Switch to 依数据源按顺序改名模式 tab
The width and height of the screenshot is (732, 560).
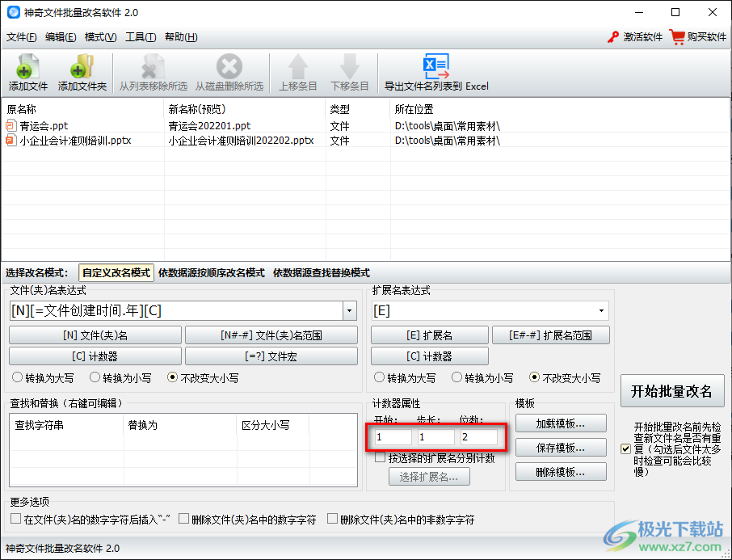[212, 273]
